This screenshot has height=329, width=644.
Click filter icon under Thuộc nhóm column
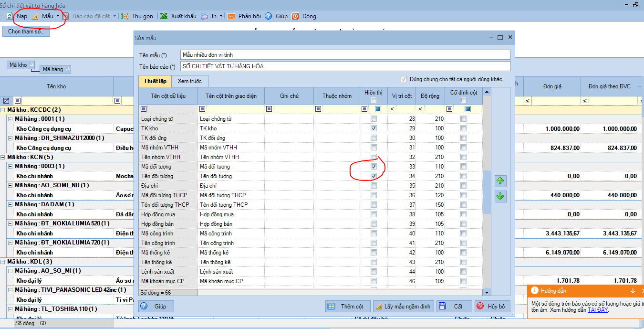click(x=318, y=109)
